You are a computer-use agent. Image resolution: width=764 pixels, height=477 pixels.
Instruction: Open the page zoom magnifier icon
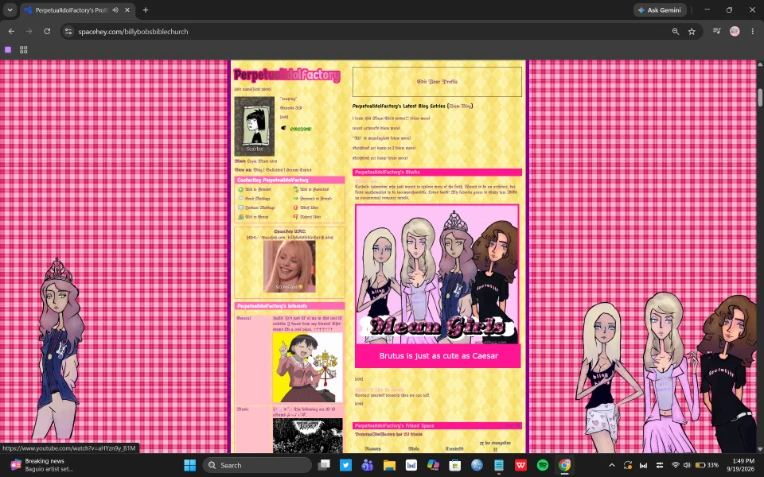coord(675,31)
